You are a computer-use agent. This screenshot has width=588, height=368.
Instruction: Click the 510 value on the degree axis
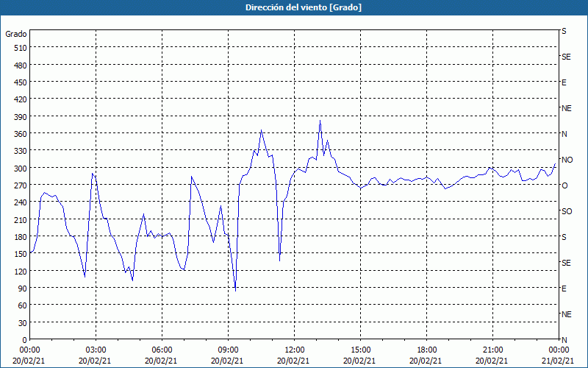[x=21, y=48]
